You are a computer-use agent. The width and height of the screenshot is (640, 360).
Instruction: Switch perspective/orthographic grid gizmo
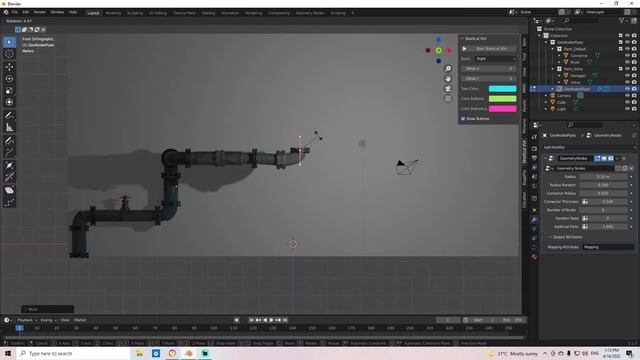click(448, 99)
